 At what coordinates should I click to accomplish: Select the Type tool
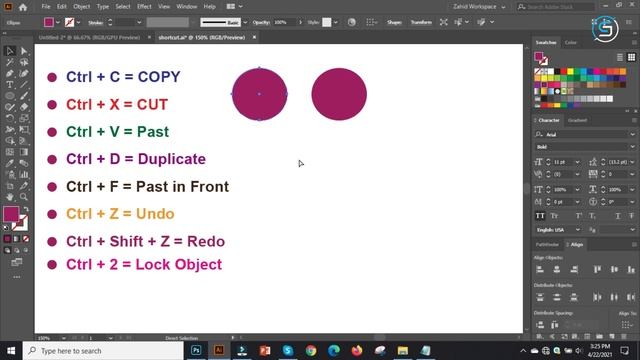(10, 85)
